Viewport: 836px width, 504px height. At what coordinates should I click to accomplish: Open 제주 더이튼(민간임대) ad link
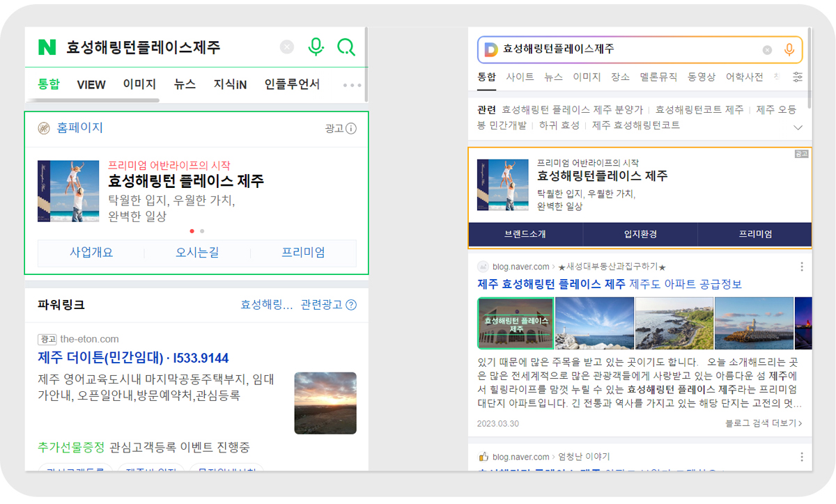pyautogui.click(x=133, y=358)
